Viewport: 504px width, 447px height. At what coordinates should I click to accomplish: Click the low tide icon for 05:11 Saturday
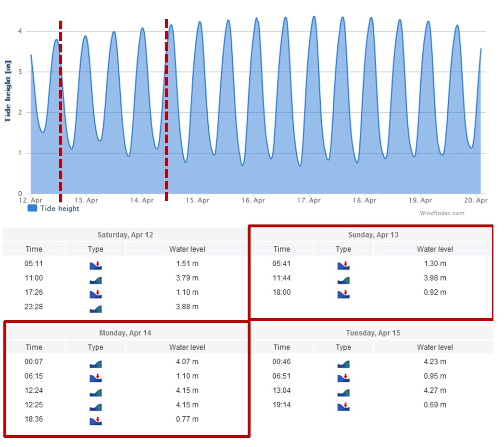pyautogui.click(x=96, y=265)
